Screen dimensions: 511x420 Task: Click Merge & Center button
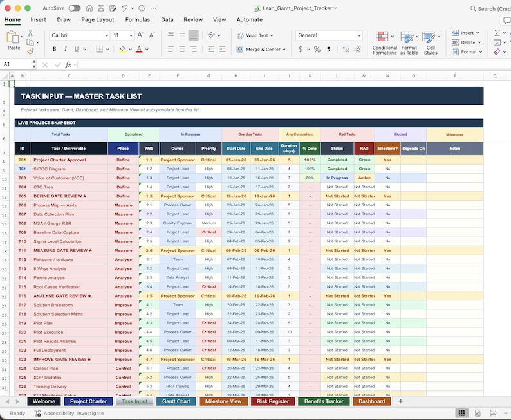pos(261,49)
